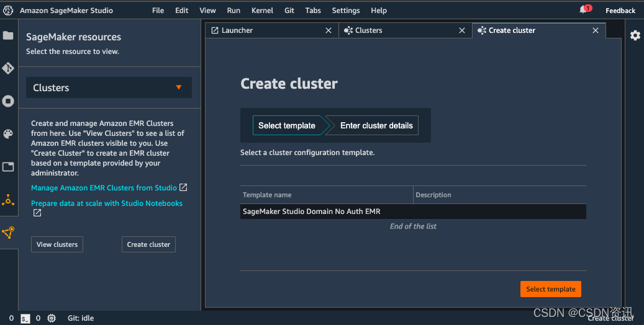Switch to the Launcher tab
Screen dimensions: 644x325
[272, 30]
